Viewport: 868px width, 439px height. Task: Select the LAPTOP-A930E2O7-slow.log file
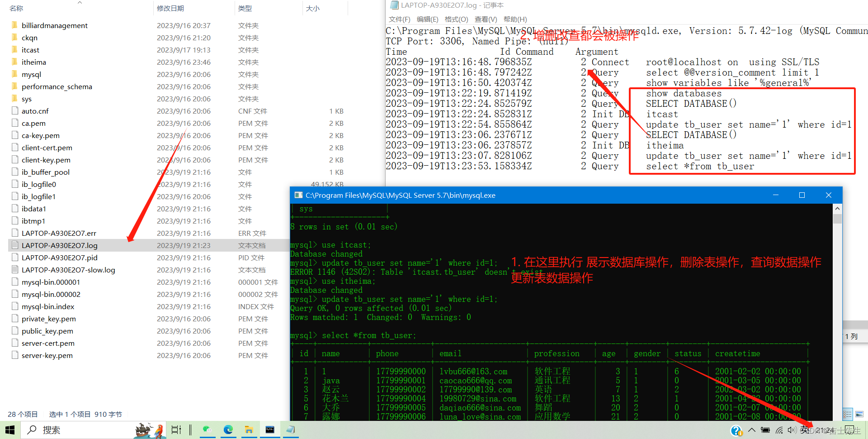(68, 270)
